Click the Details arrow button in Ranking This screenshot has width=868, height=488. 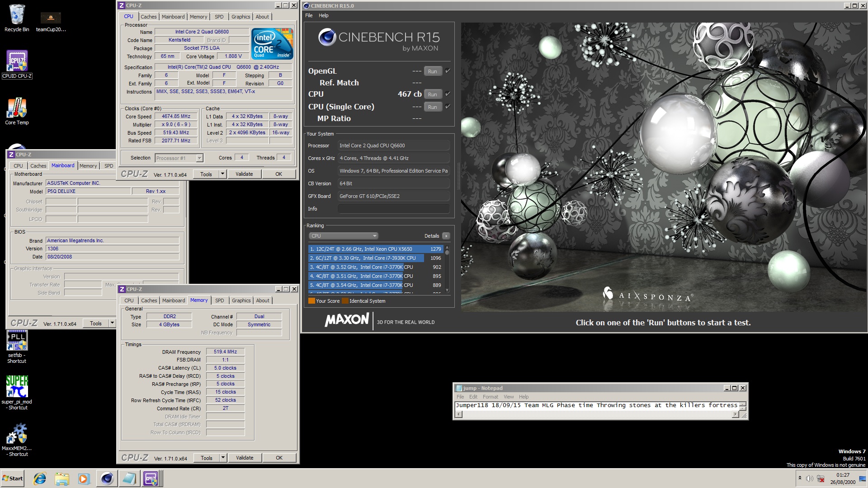[446, 236]
